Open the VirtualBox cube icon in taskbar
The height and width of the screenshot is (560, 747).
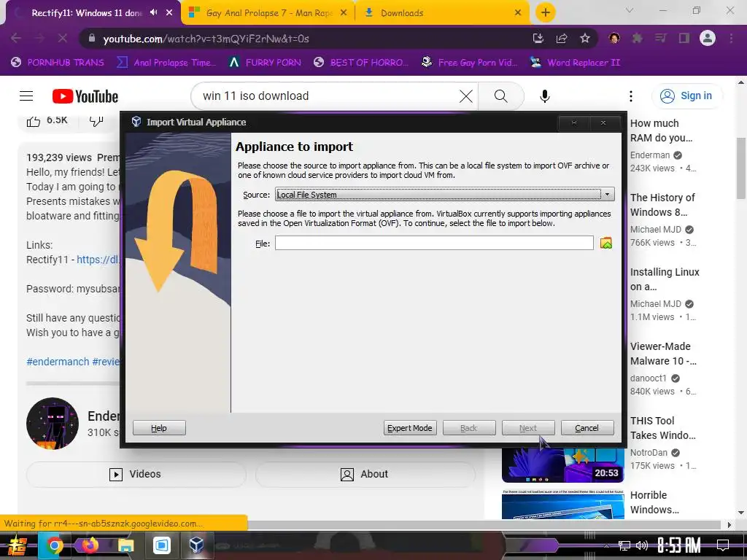pyautogui.click(x=196, y=545)
